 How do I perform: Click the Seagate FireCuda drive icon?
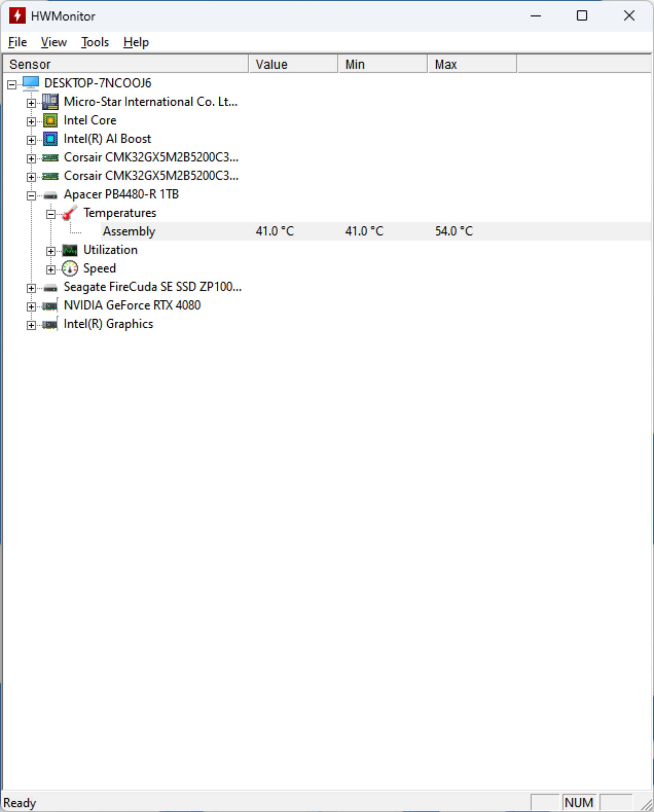(x=50, y=288)
